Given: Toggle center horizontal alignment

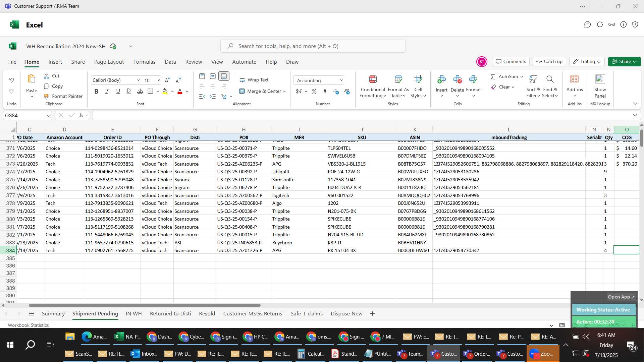Looking at the screenshot, I should (x=213, y=86).
